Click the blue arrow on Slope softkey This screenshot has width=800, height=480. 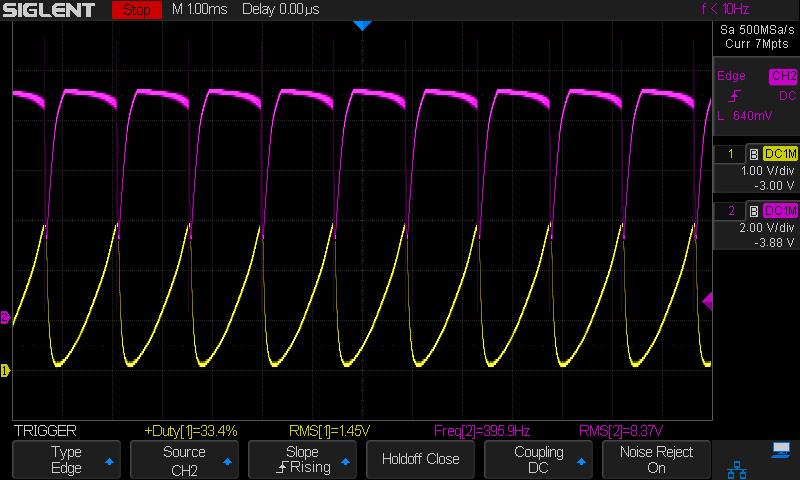pyautogui.click(x=345, y=462)
